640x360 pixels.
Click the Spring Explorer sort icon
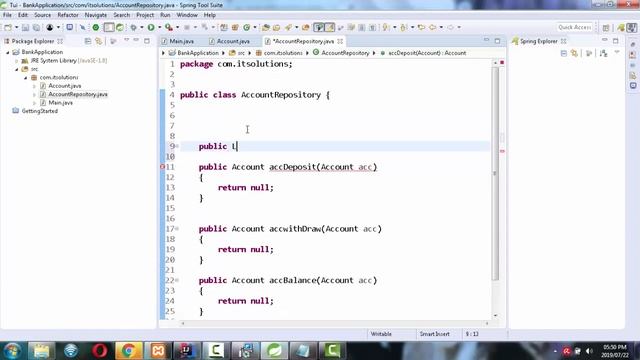click(603, 53)
